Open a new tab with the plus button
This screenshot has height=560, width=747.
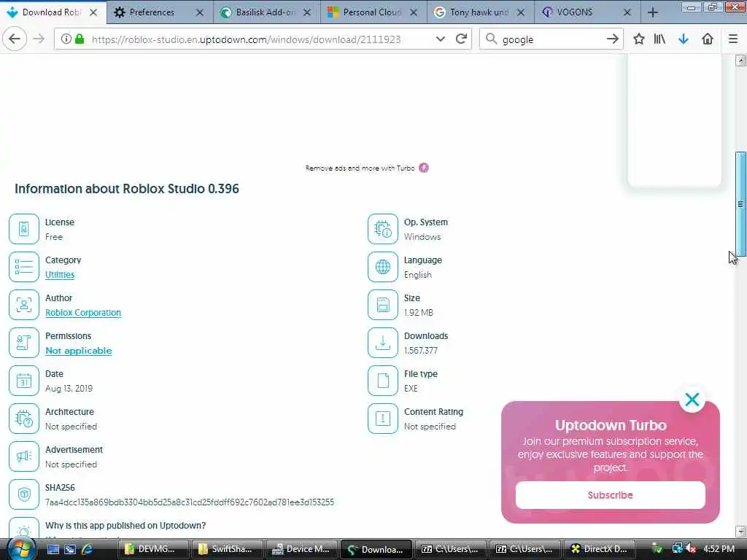click(653, 12)
